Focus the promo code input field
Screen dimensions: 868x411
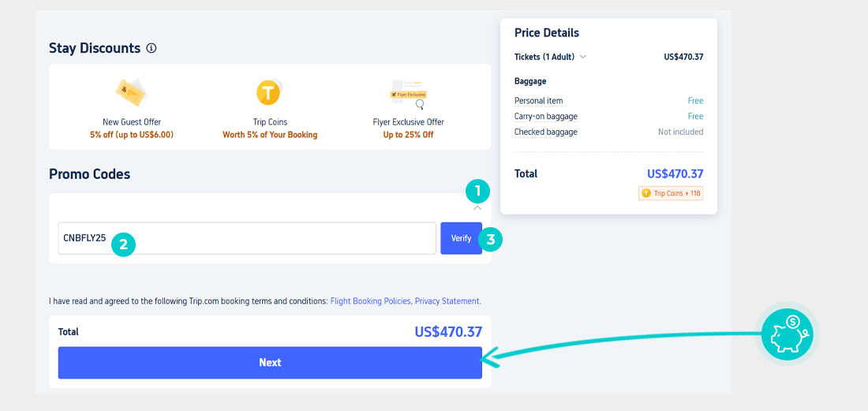click(247, 238)
